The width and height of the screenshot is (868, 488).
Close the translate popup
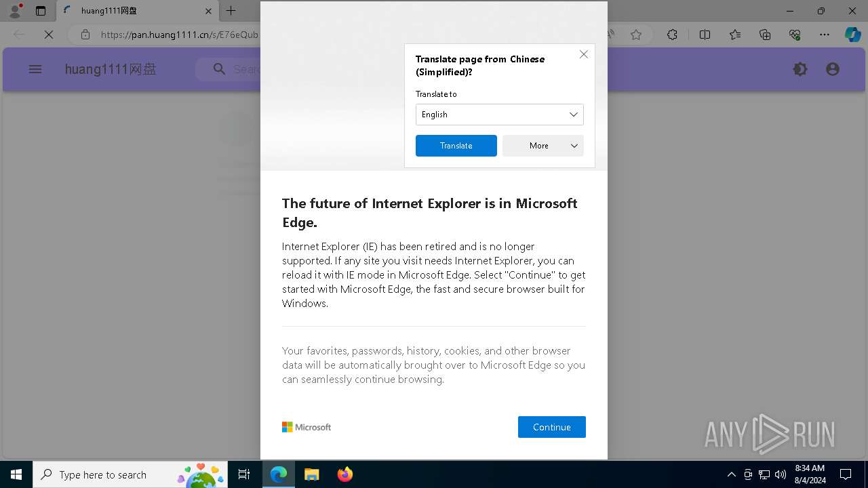pyautogui.click(x=583, y=54)
